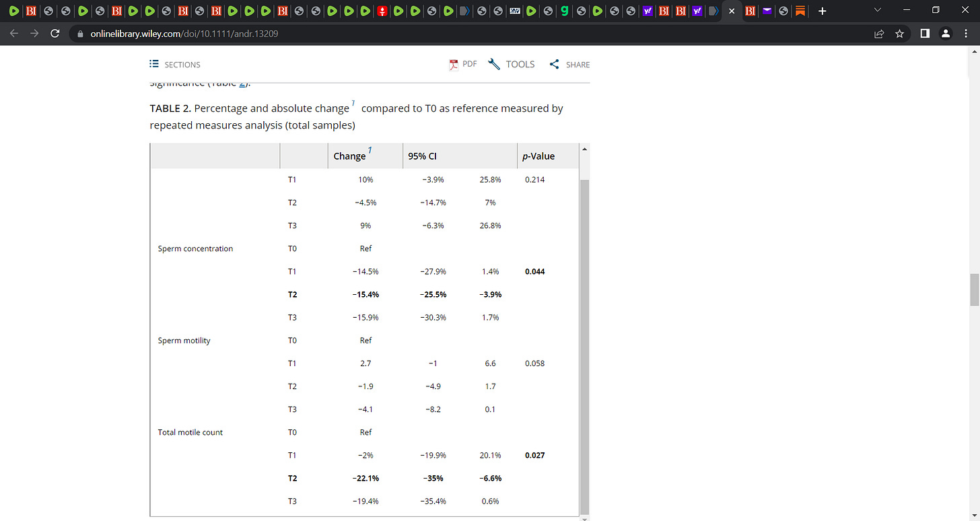Click the change value −19.4%

pyautogui.click(x=365, y=501)
